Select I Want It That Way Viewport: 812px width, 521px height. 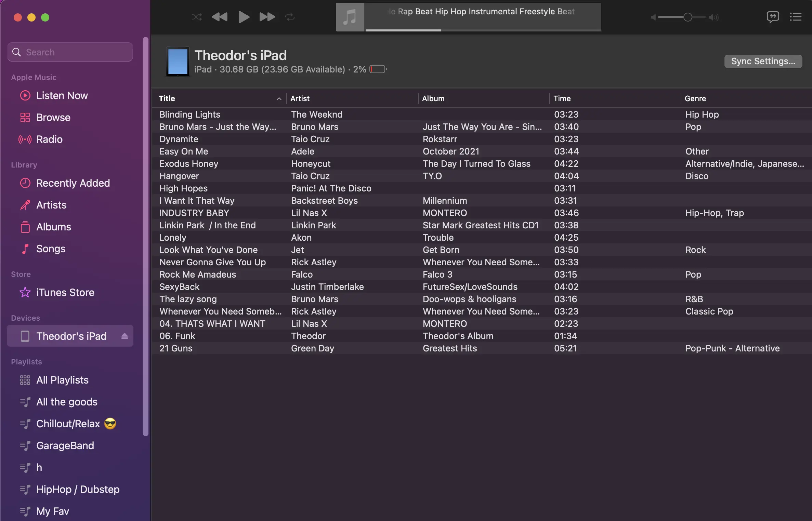point(482,201)
